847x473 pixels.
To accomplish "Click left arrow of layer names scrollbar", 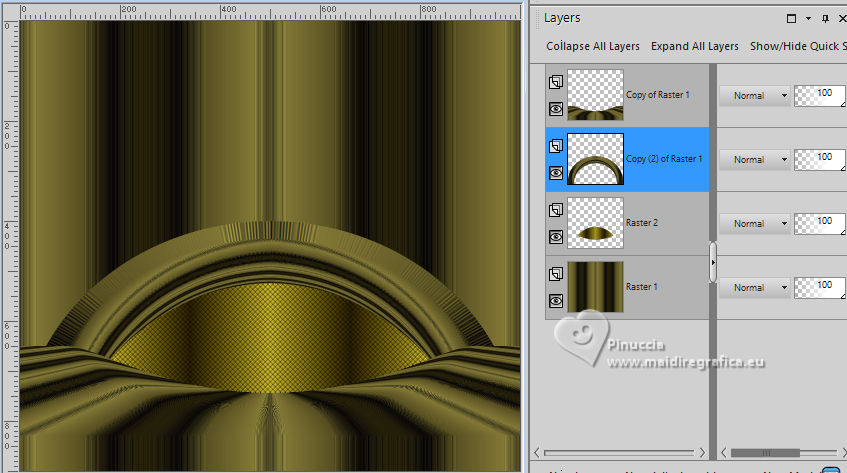I will point(536,452).
